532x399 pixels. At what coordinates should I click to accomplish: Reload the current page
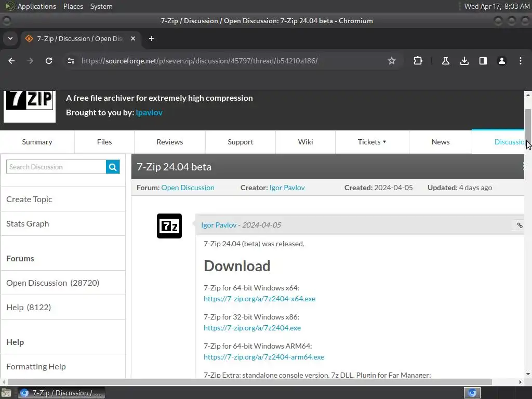pos(49,61)
